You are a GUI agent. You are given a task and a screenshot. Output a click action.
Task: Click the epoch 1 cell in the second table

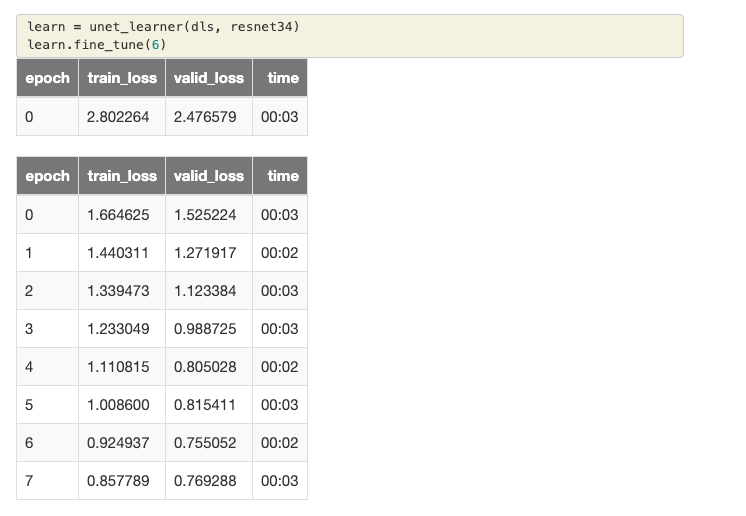(48, 253)
